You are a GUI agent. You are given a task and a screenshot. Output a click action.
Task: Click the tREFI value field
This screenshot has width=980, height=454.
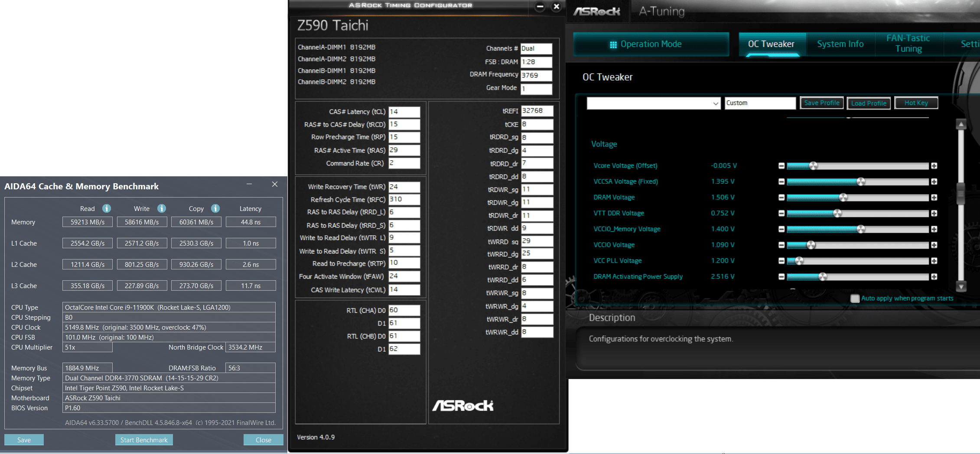coord(537,111)
